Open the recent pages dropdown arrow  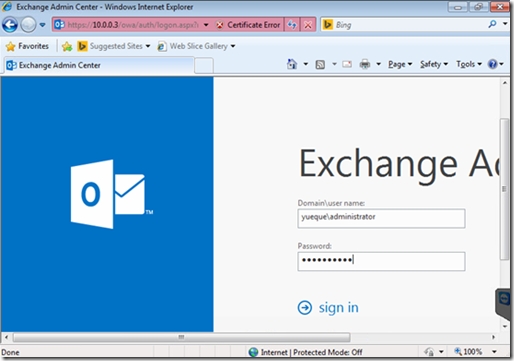point(42,25)
